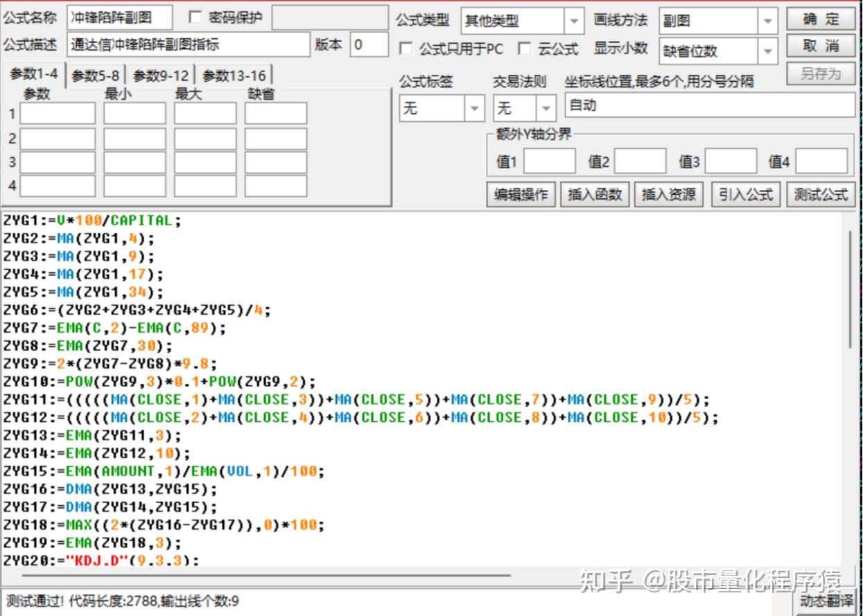Click the ZYG20 KDJ.D code line
The image size is (863, 616).
[101, 560]
